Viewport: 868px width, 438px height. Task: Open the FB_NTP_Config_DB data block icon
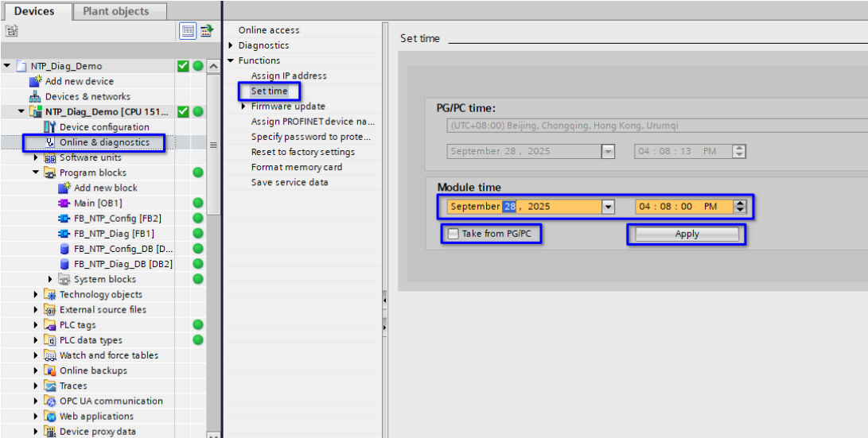[64, 249]
